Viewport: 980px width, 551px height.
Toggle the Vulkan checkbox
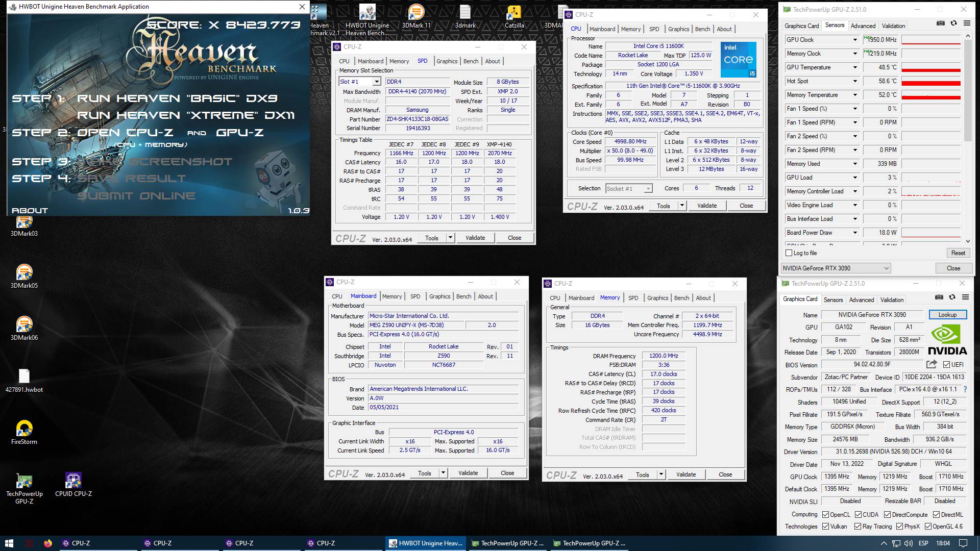[x=825, y=527]
